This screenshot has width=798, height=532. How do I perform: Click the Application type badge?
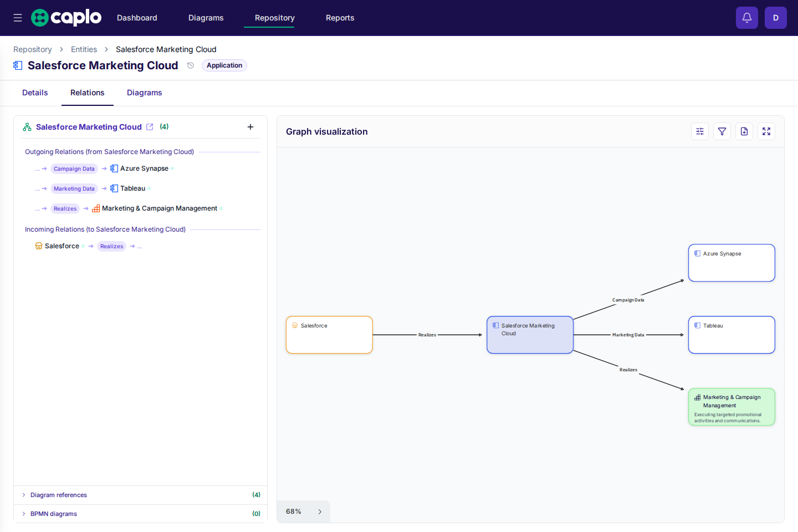[x=224, y=65]
